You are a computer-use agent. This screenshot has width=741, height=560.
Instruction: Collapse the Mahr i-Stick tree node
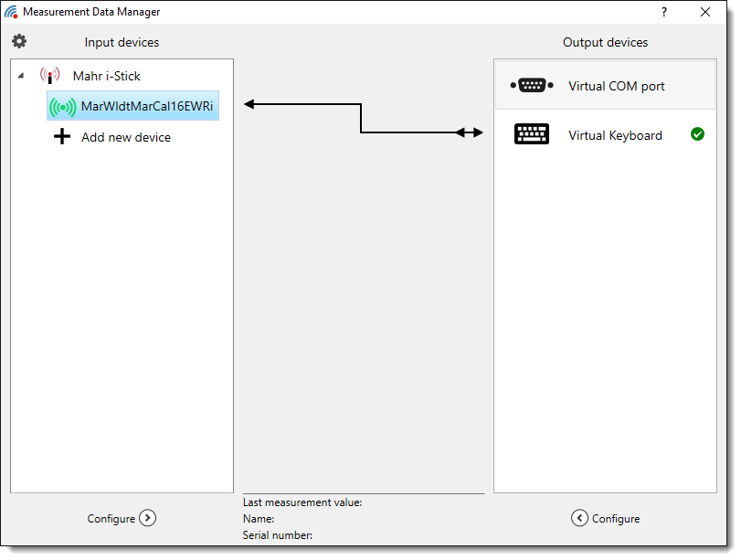21,77
